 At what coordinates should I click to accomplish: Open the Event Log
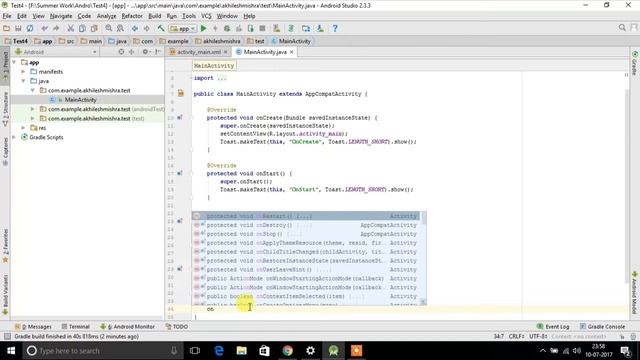[553, 327]
